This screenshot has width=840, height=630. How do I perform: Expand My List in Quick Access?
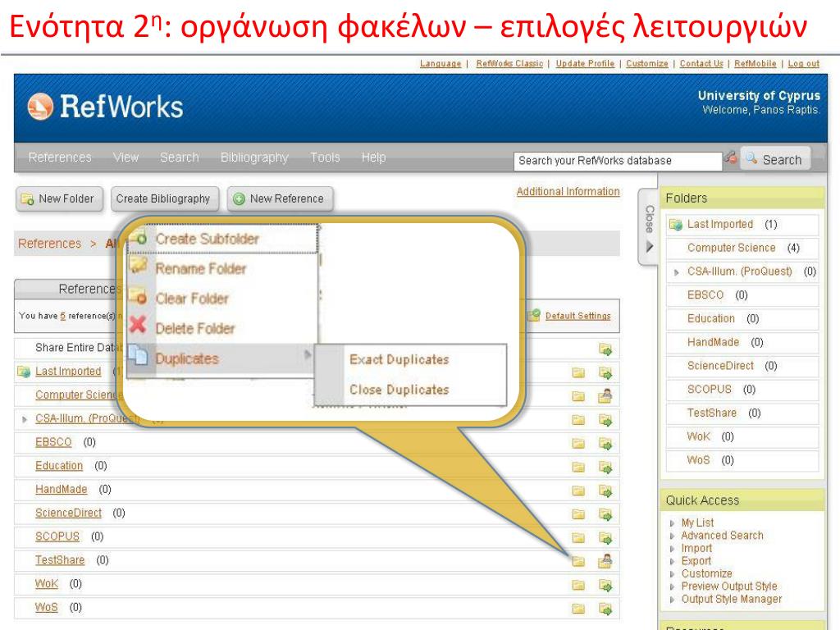pos(673,523)
